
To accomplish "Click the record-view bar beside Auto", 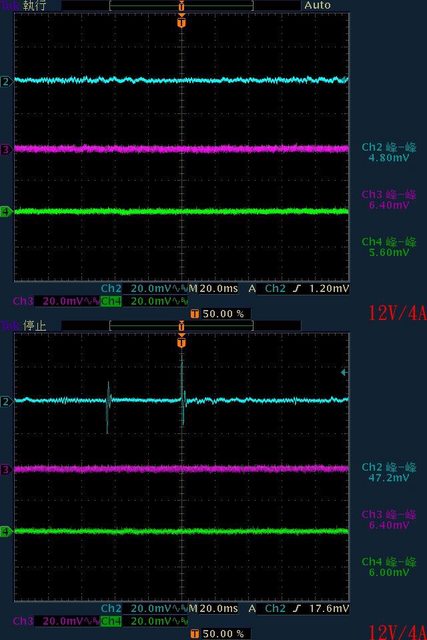I will pyautogui.click(x=182, y=5).
